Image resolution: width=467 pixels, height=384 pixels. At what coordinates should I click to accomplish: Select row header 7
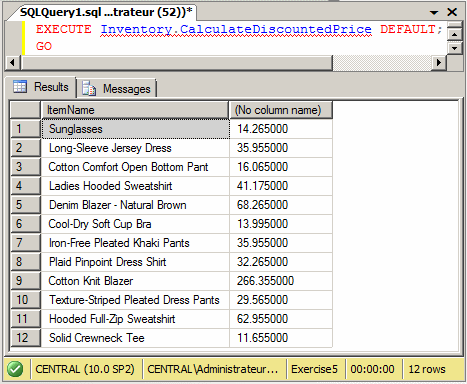(25, 243)
